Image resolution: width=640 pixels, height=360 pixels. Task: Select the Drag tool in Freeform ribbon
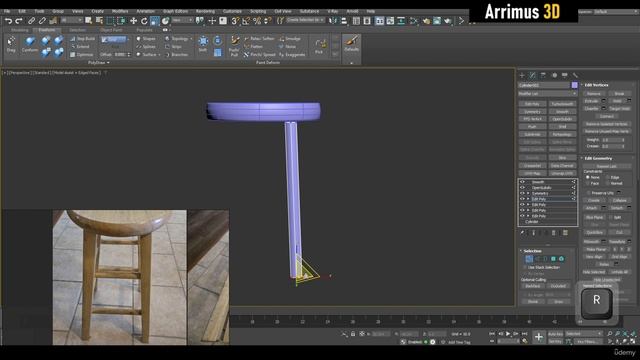pyautogui.click(x=11, y=45)
